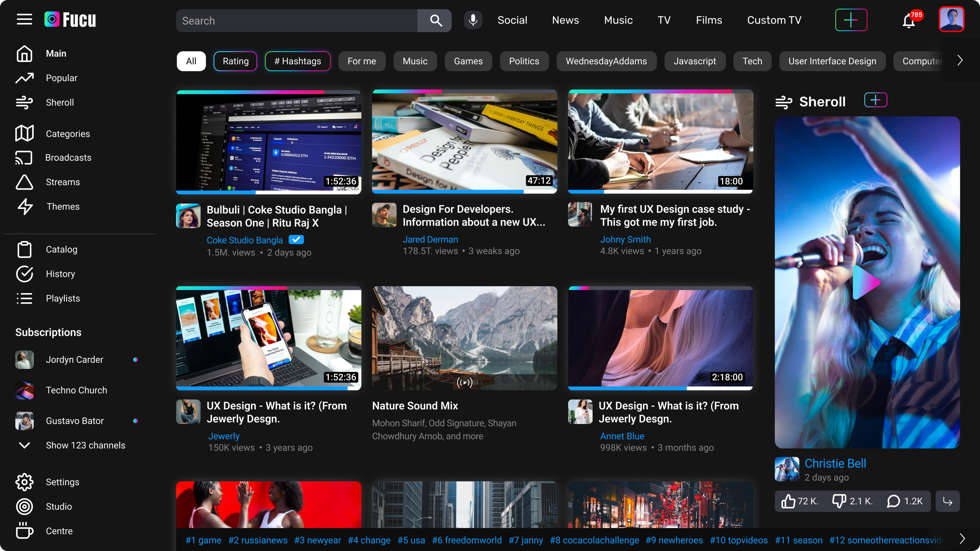
Task: Click the microphone voice search icon
Action: tap(473, 20)
